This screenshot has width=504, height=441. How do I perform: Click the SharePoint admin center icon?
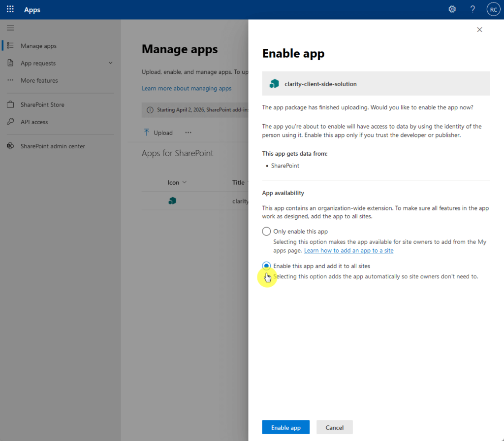(x=10, y=146)
